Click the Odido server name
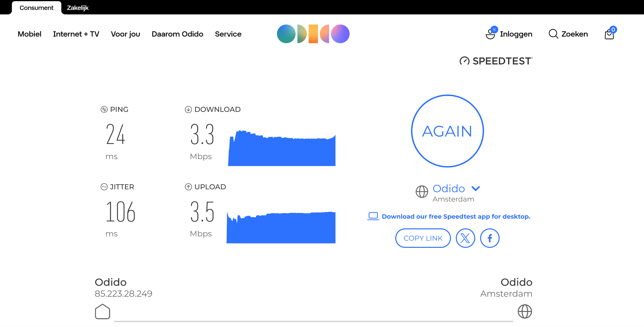The height and width of the screenshot is (327, 644). [449, 189]
